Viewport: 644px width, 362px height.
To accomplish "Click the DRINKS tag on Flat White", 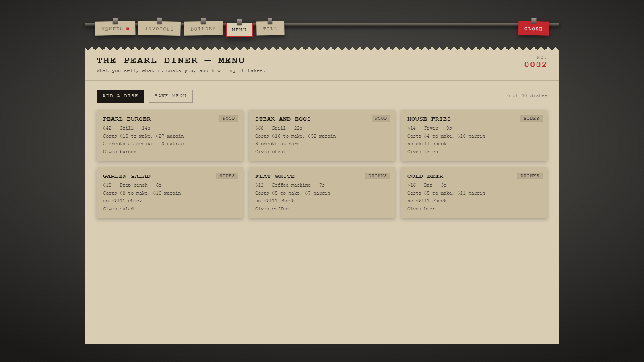I will click(x=378, y=176).
